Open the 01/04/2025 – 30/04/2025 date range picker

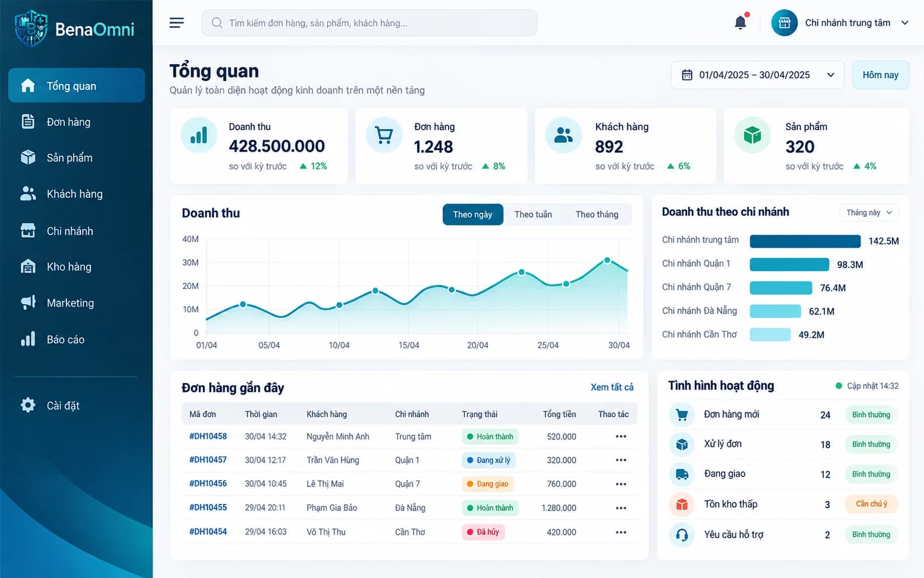click(x=757, y=75)
